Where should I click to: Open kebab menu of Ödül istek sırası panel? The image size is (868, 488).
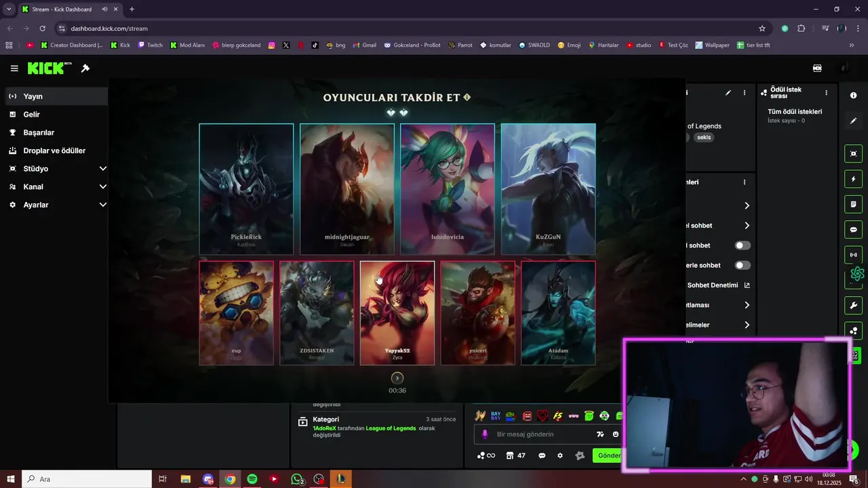point(826,93)
